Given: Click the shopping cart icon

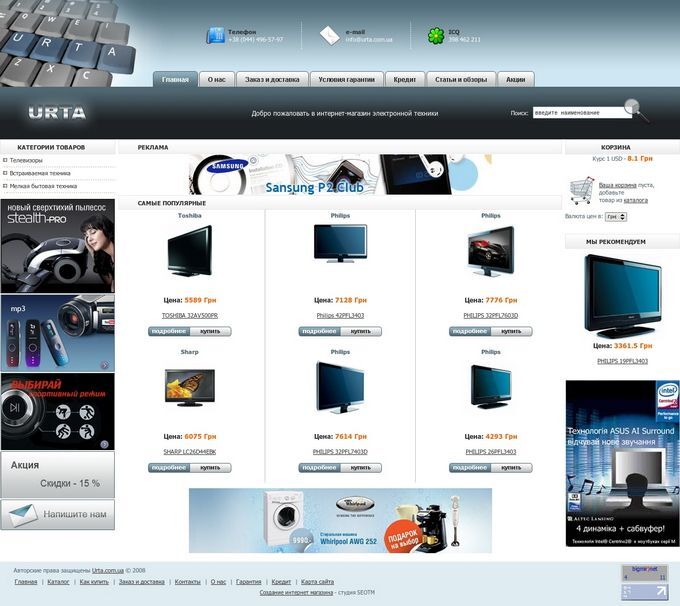Looking at the screenshot, I should pos(581,190).
